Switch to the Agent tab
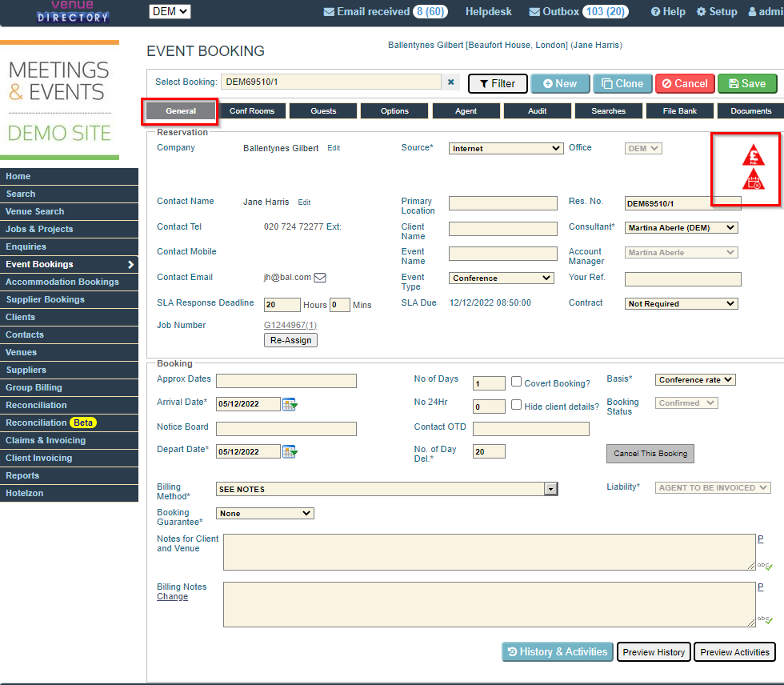 pos(466,111)
